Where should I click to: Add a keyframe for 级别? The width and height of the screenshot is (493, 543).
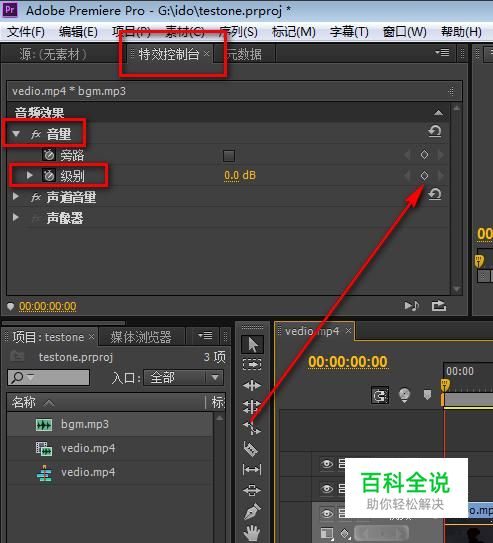click(x=424, y=176)
